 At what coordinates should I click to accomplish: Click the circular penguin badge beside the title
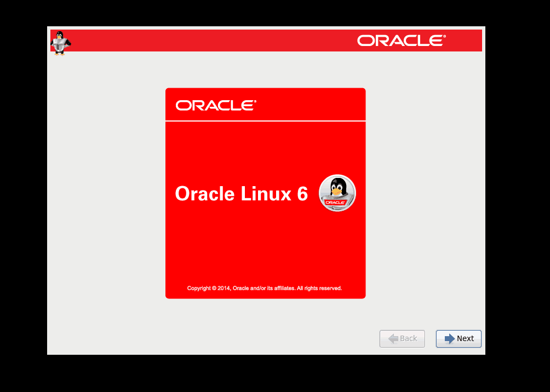(337, 193)
